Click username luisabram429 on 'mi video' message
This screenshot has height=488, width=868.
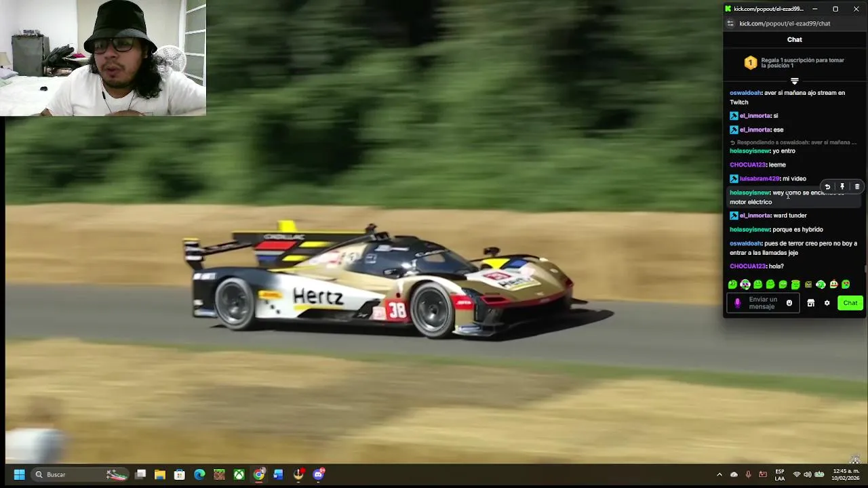pyautogui.click(x=759, y=179)
